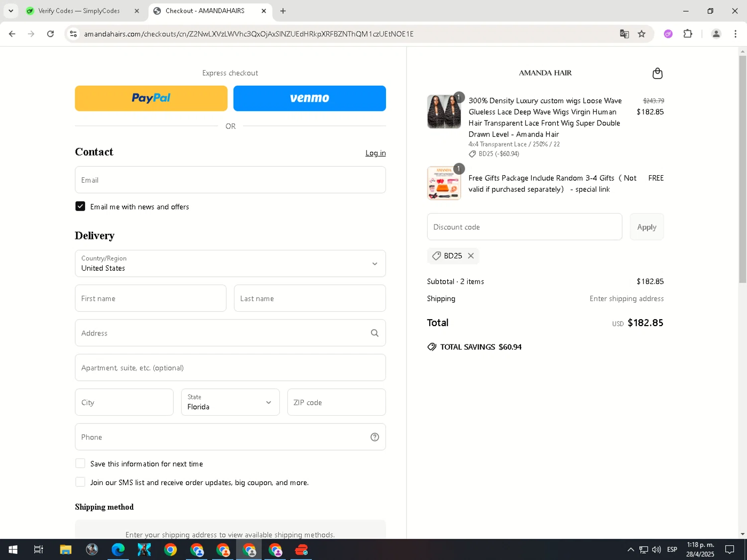Viewport: 747px width, 560px height.
Task: Click the volume speaker tray icon
Action: click(x=656, y=550)
